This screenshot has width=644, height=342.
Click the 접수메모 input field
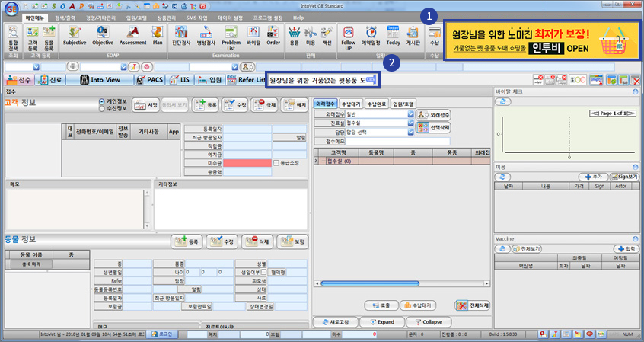pyautogui.click(x=397, y=141)
